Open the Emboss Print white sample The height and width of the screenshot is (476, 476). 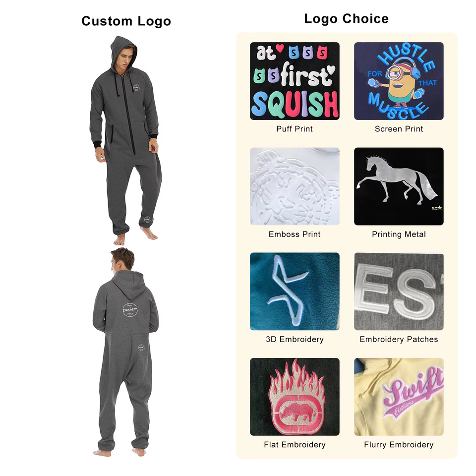pyautogui.click(x=295, y=186)
